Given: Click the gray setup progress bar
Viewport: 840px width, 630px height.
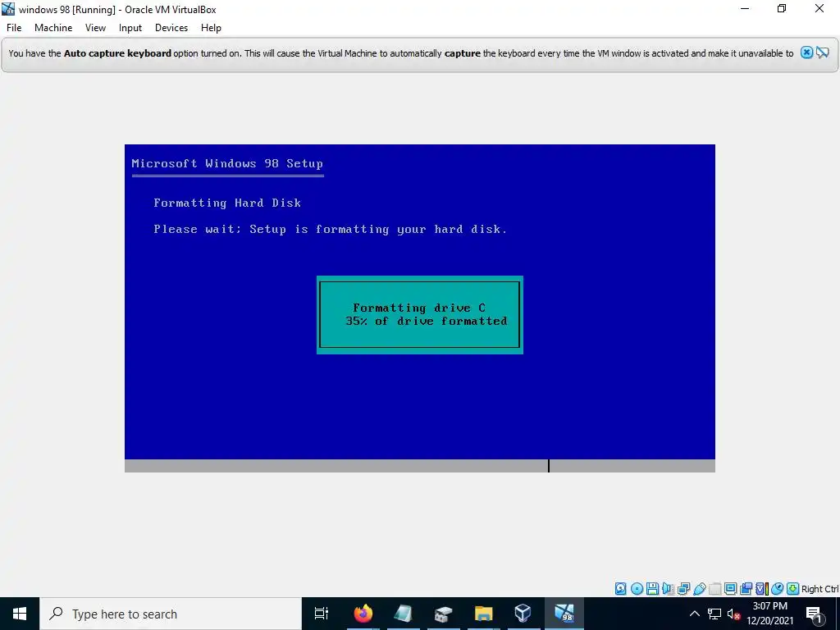Looking at the screenshot, I should pos(419,466).
